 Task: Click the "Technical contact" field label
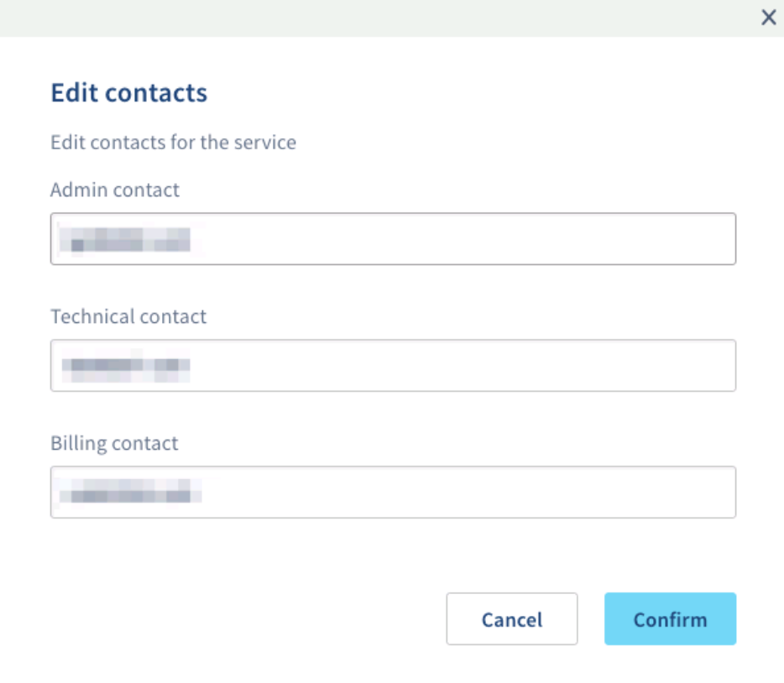[x=128, y=317]
